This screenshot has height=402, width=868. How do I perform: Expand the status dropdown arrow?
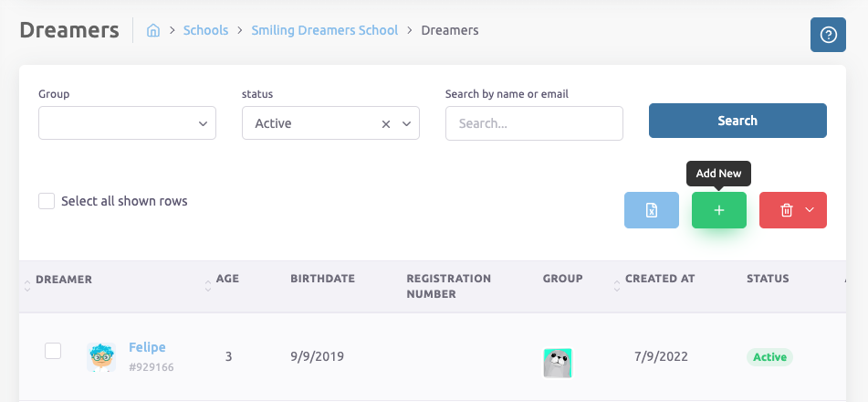coord(406,123)
